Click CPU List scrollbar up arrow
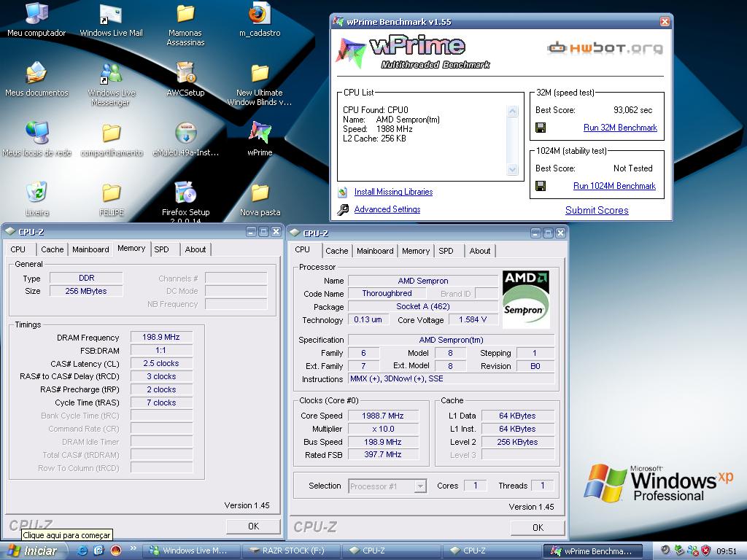The width and height of the screenshot is (747, 560). (x=513, y=111)
